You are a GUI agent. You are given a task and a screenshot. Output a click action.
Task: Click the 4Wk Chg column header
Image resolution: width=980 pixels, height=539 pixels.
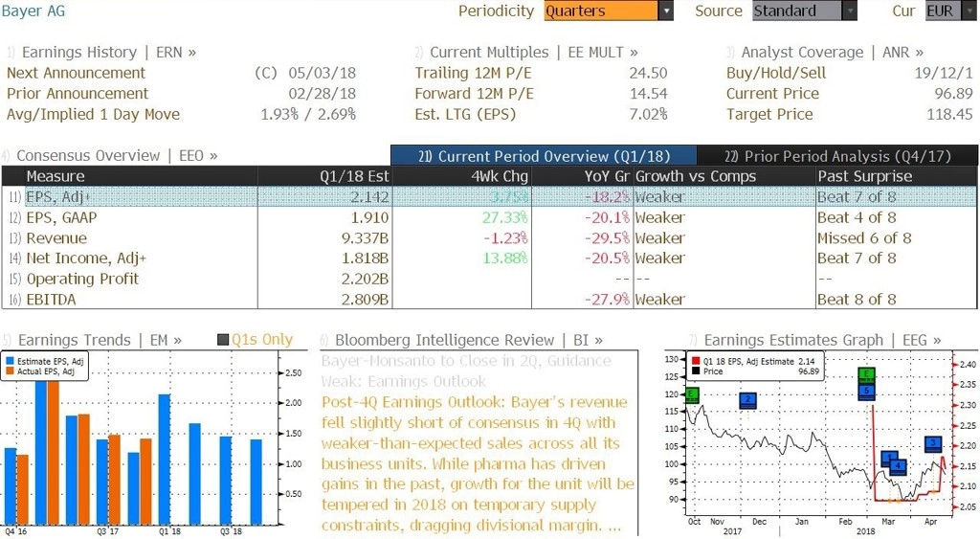pyautogui.click(x=462, y=176)
